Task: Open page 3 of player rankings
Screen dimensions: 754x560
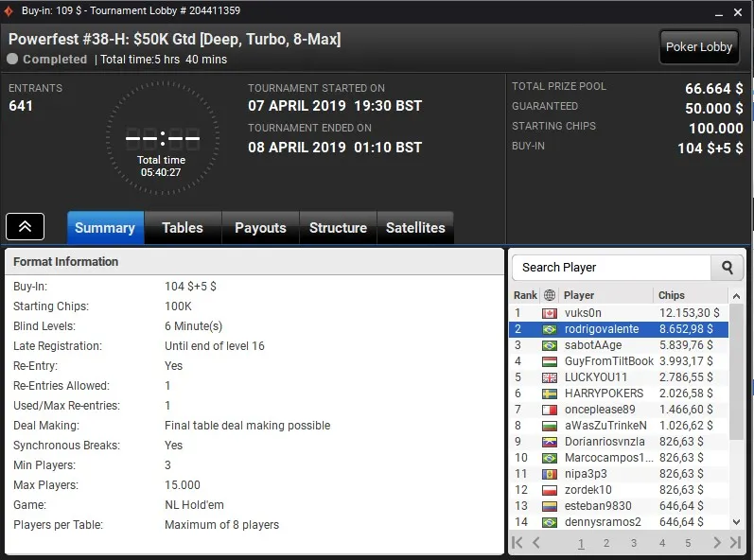Action: (634, 543)
